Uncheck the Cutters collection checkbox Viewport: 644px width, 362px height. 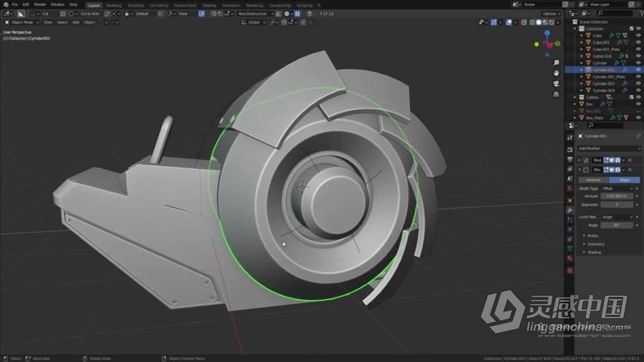pyautogui.click(x=632, y=98)
